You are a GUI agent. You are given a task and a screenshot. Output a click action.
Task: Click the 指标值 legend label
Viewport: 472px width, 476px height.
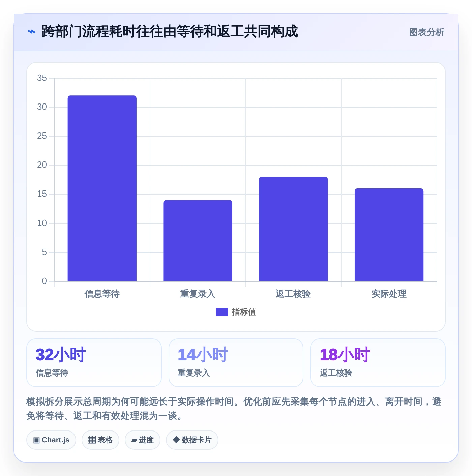pyautogui.click(x=244, y=312)
